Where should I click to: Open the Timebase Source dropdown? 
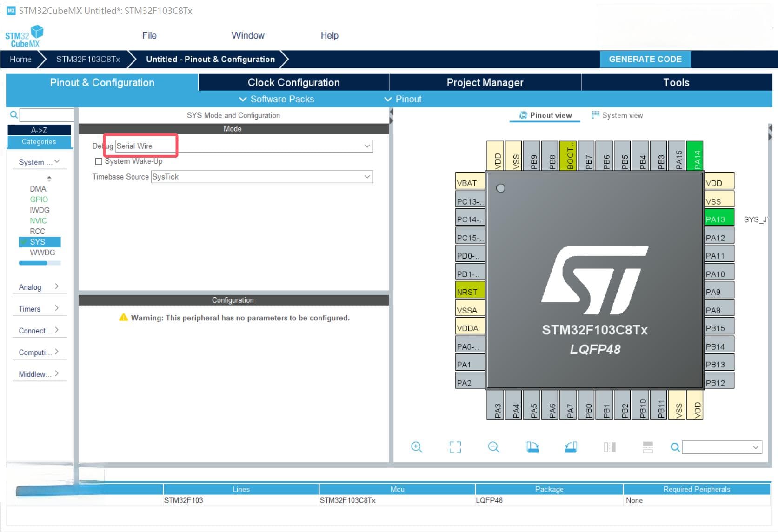pos(262,177)
